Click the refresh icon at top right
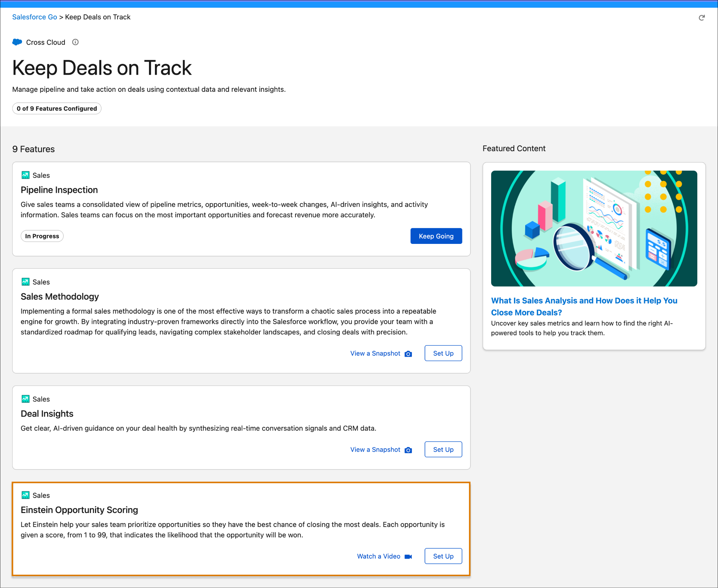 click(x=702, y=18)
